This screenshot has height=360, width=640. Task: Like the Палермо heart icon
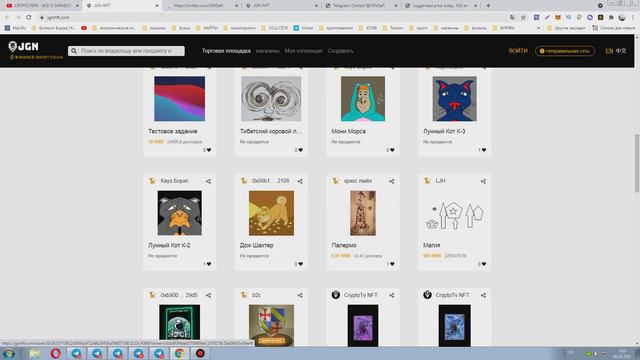pos(392,264)
